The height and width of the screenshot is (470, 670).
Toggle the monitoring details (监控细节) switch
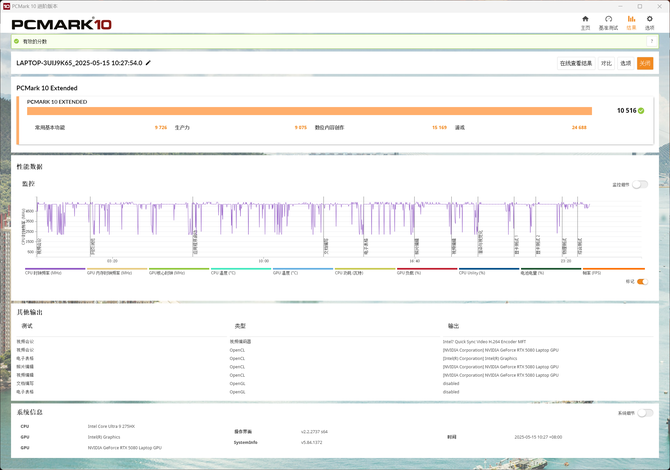(x=640, y=185)
